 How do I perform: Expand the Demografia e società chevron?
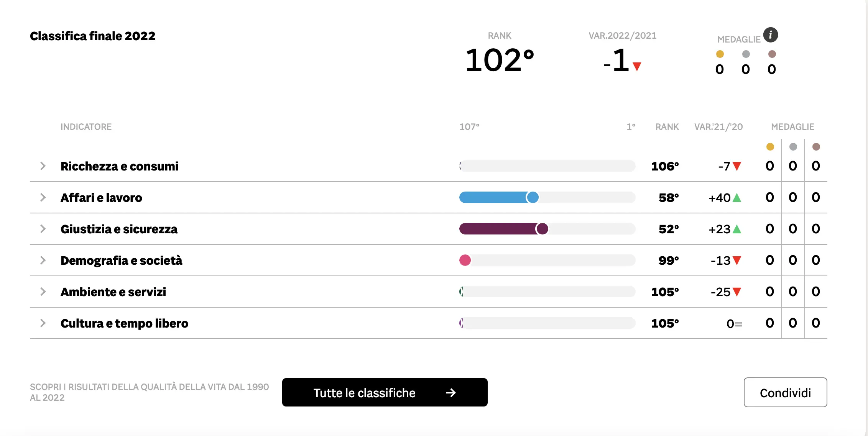[43, 260]
